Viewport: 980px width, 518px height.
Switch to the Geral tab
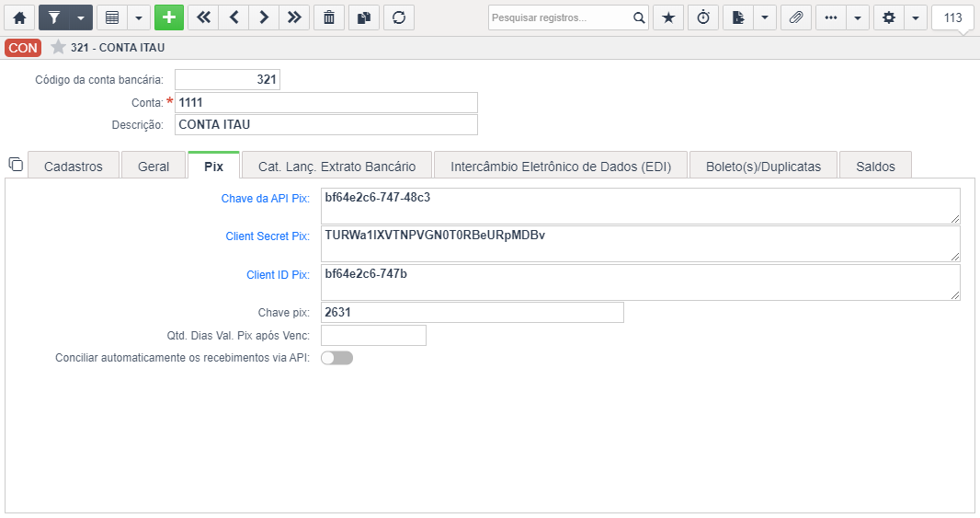click(x=154, y=167)
